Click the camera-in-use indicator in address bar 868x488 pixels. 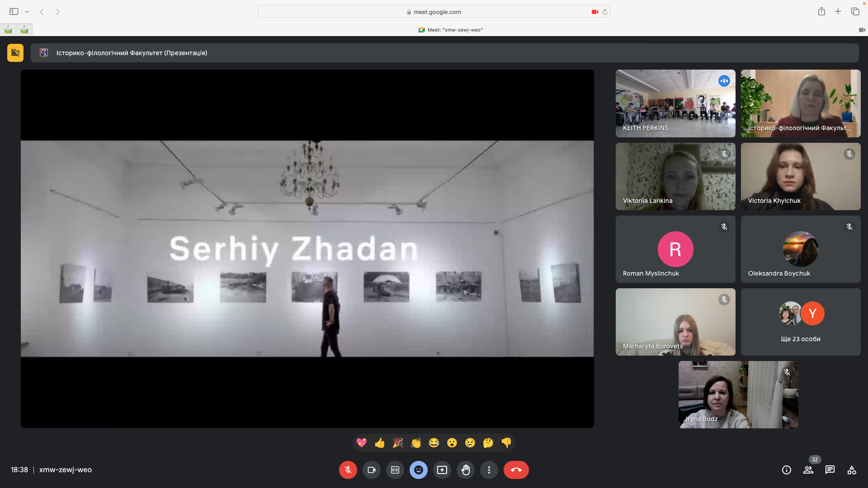(x=595, y=12)
